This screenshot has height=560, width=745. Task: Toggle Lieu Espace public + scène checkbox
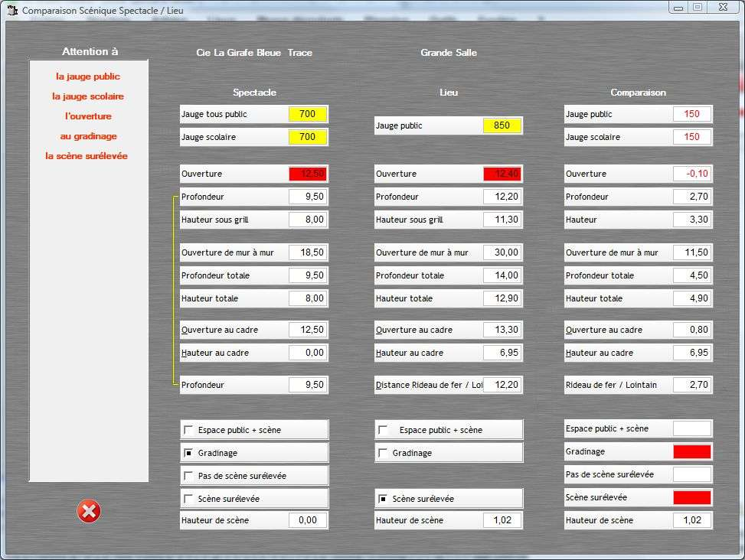pyautogui.click(x=383, y=430)
